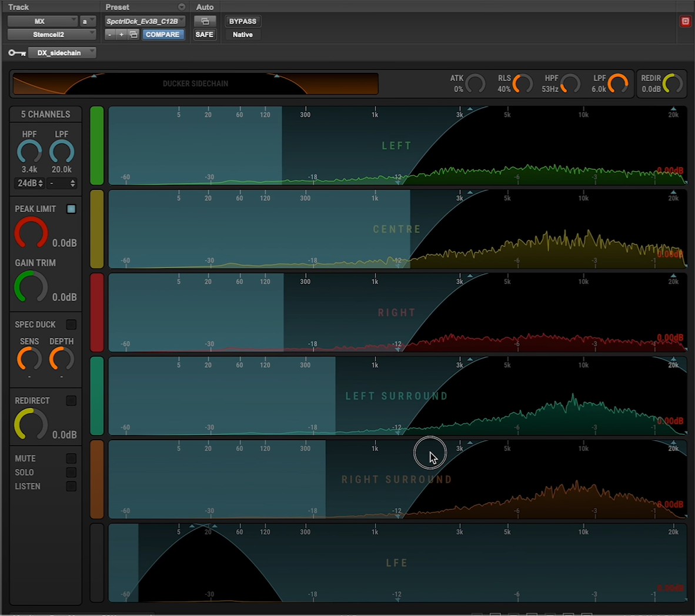This screenshot has height=616, width=695.
Task: Select the red Right channel strip
Action: (96, 313)
